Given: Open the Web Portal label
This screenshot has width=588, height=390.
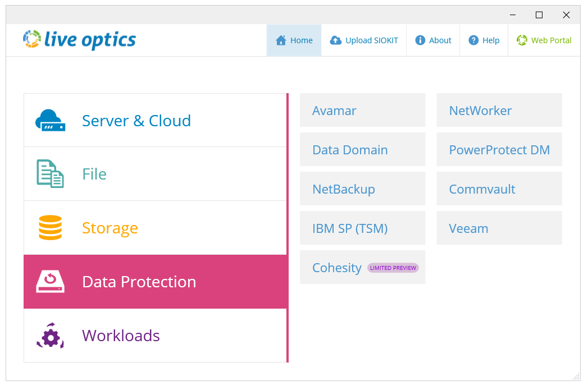Looking at the screenshot, I should pyautogui.click(x=551, y=40).
